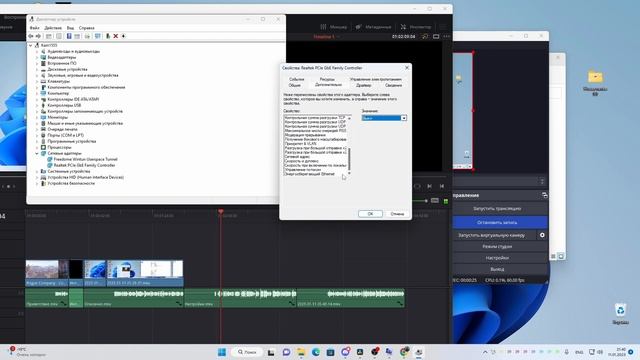Image resolution: width=640 pixels, height=360 pixels.
Task: Click Остановить запись in OBS
Action: tap(497, 222)
